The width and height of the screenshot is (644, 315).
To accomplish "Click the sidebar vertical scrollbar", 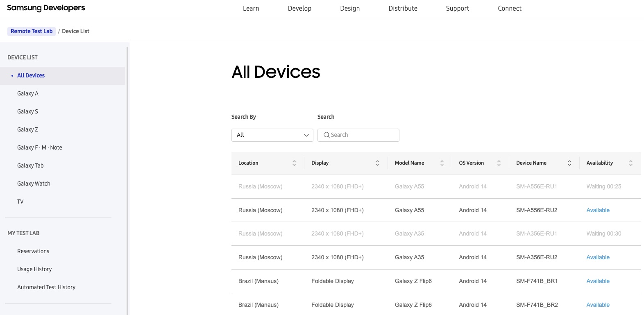I will coord(127,180).
